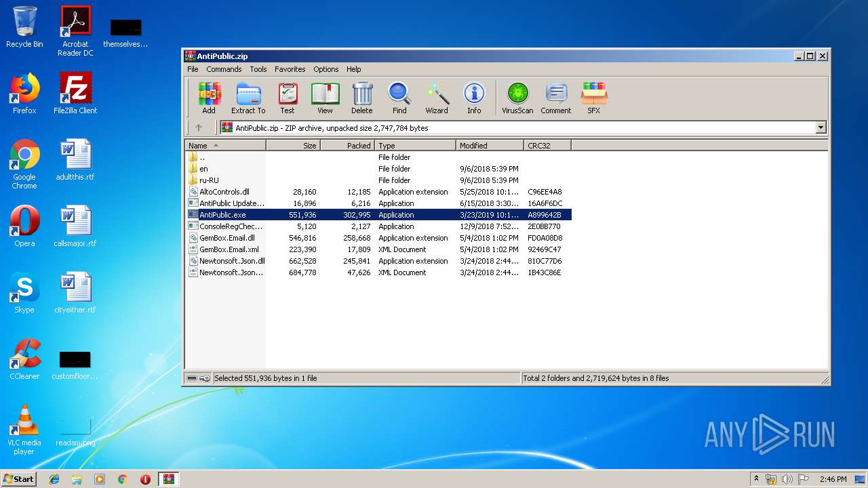This screenshot has height=488, width=868.
Task: Open FileZilla Client desktop icon
Action: click(x=75, y=94)
